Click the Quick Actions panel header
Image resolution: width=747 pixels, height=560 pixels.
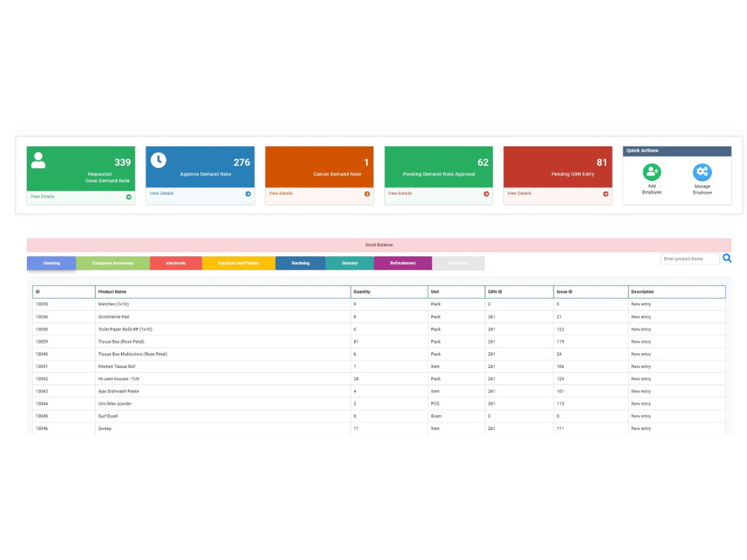(677, 151)
